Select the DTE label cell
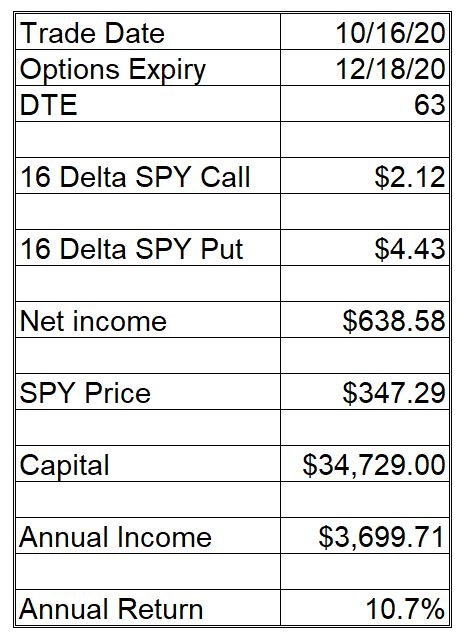 coord(148,104)
